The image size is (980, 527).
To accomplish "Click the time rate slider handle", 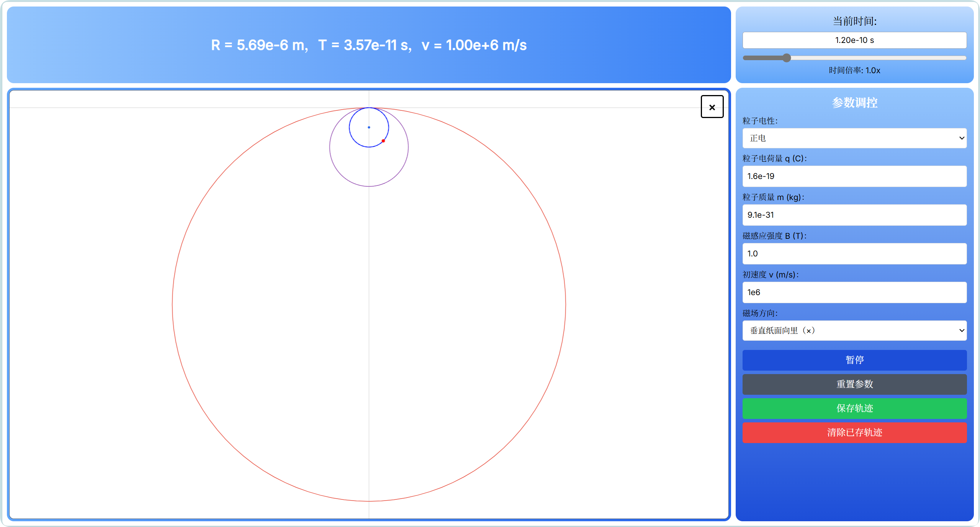I will point(787,58).
